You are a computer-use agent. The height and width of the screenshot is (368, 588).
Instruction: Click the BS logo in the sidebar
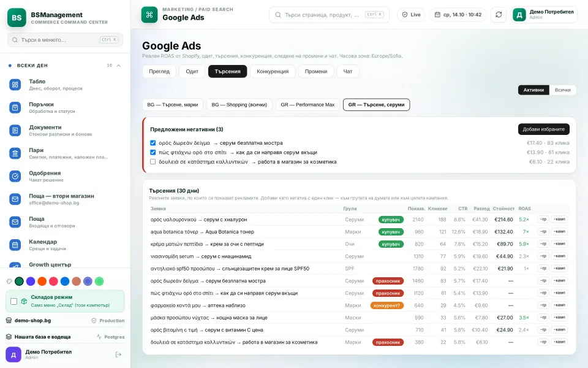click(x=17, y=17)
